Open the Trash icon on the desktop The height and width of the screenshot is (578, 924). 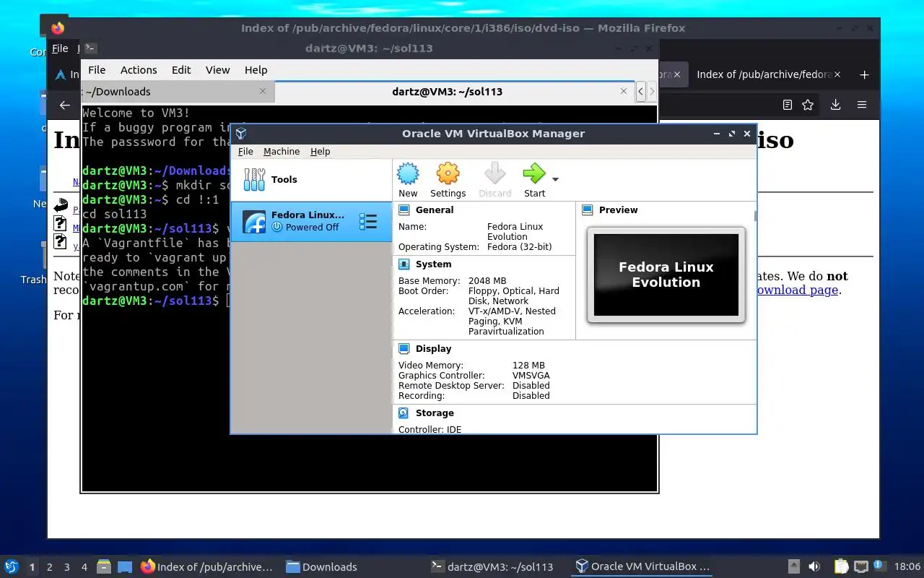[x=33, y=262]
